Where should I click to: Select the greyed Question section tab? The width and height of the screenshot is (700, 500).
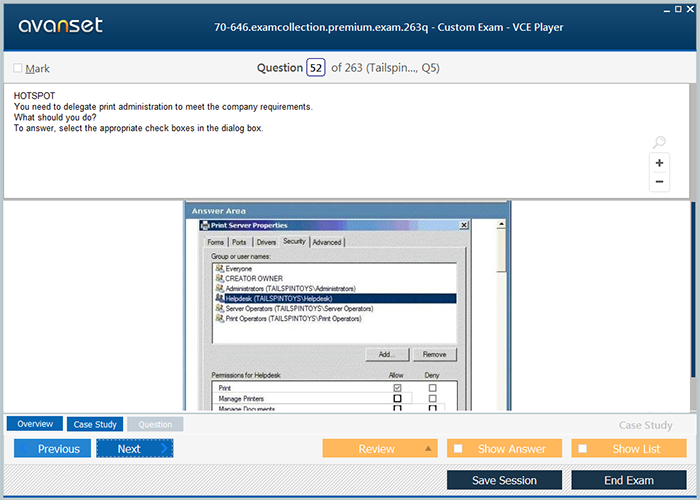(155, 424)
